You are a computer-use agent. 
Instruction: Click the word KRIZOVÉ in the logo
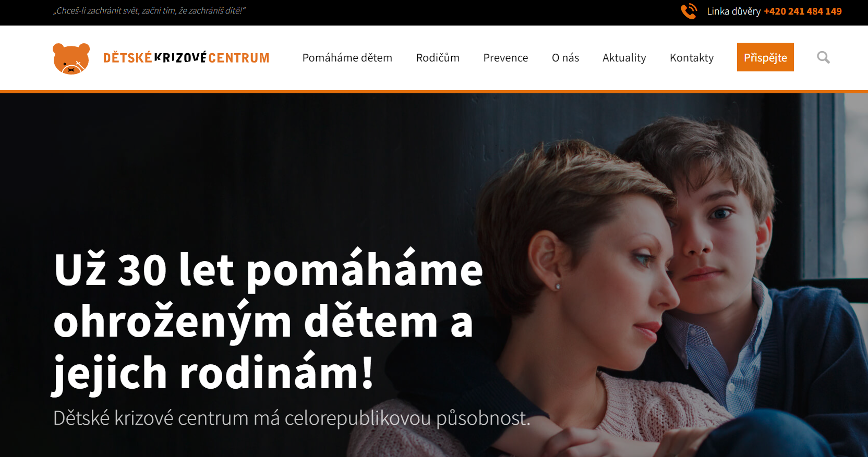(x=180, y=57)
